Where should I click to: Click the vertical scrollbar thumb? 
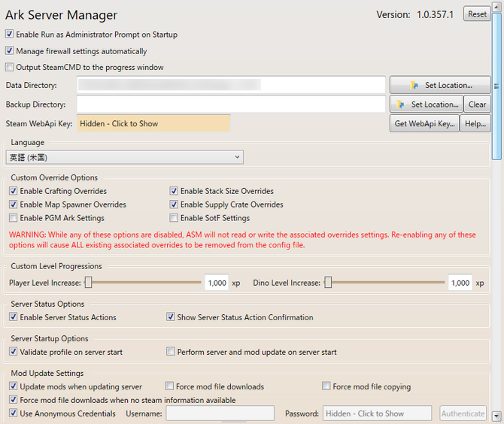point(497,86)
